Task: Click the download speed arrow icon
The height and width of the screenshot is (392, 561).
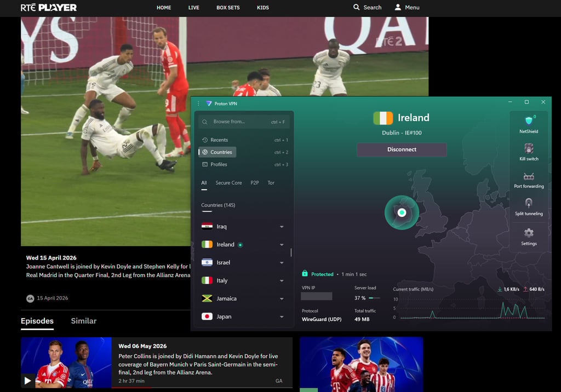Action: pos(500,289)
